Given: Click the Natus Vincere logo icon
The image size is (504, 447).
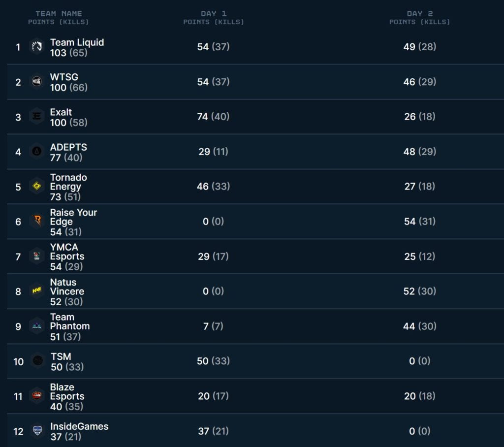Looking at the screenshot, I should [37, 291].
